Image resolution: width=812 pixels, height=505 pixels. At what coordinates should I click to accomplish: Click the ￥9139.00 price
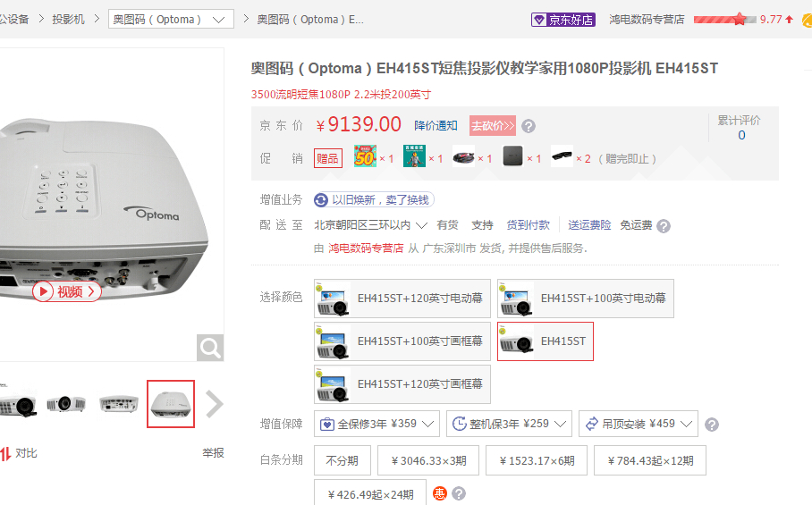point(359,125)
